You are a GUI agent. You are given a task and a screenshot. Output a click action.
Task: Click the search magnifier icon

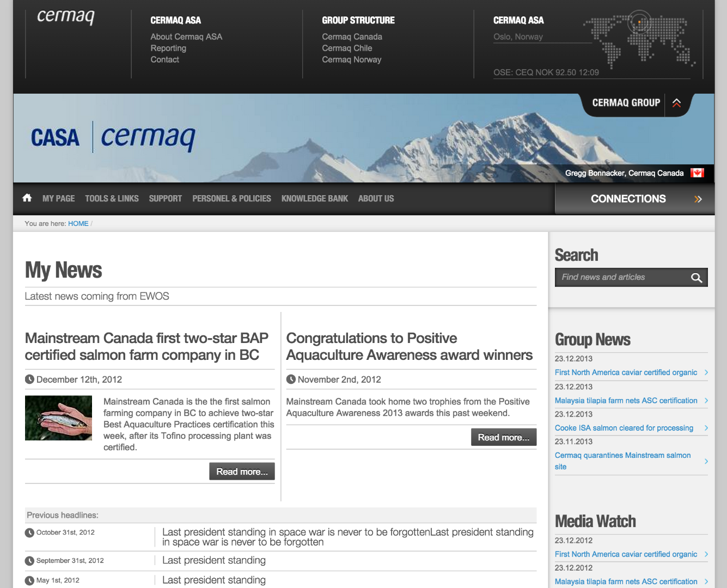pyautogui.click(x=696, y=278)
